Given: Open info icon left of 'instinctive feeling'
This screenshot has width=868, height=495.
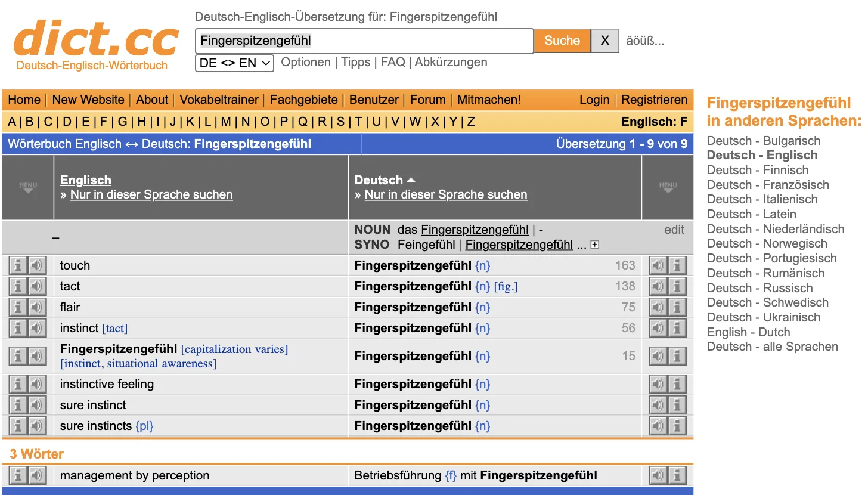Looking at the screenshot, I should (18, 384).
